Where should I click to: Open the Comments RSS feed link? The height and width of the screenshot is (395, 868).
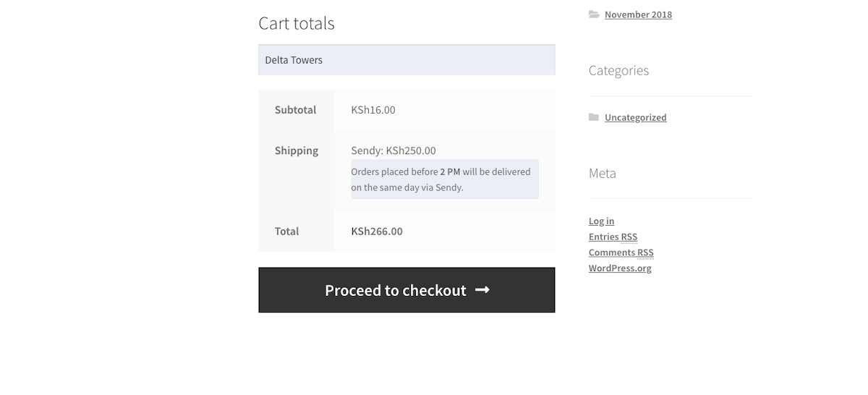[x=621, y=252]
